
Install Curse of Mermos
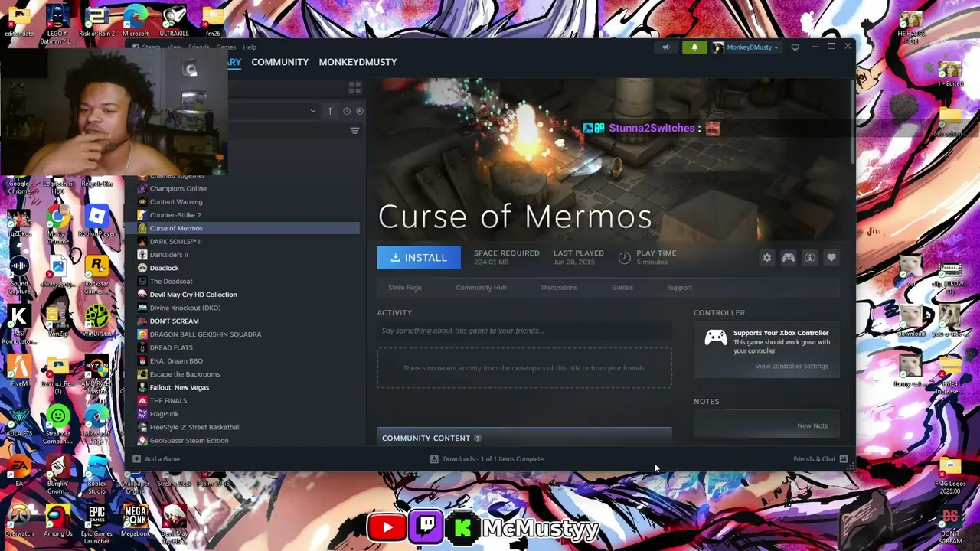(419, 258)
